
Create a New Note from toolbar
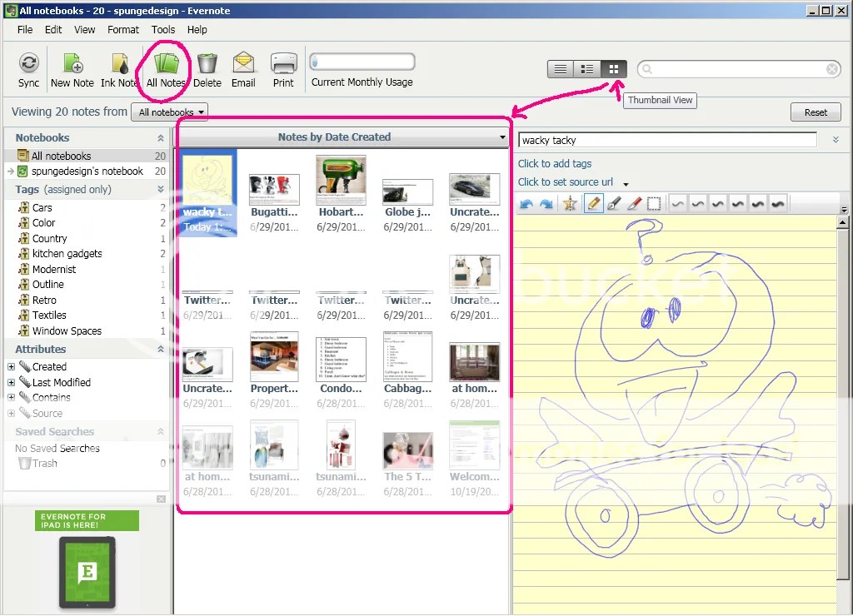pos(72,70)
